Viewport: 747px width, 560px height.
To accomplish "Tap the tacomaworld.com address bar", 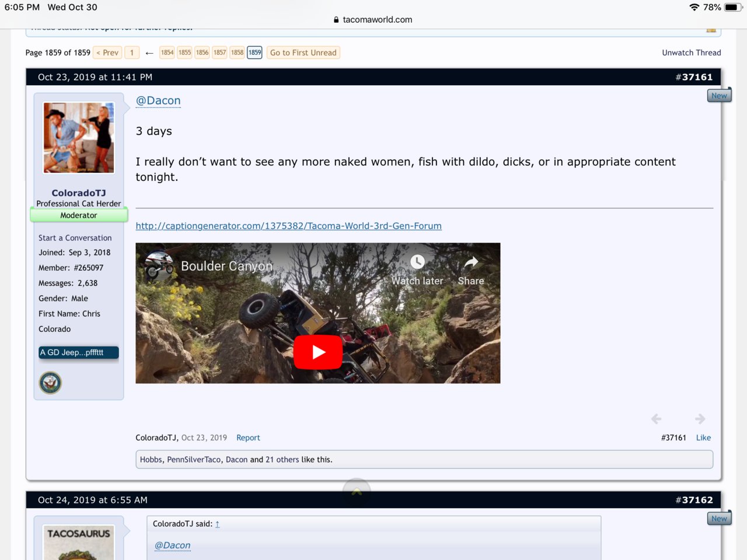I will (373, 19).
